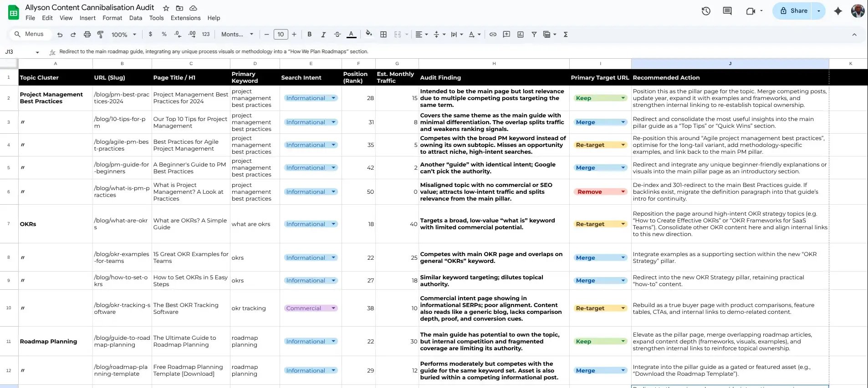The image size is (868, 388).
Task: Open Google Sheets home
Action: coord(14,12)
